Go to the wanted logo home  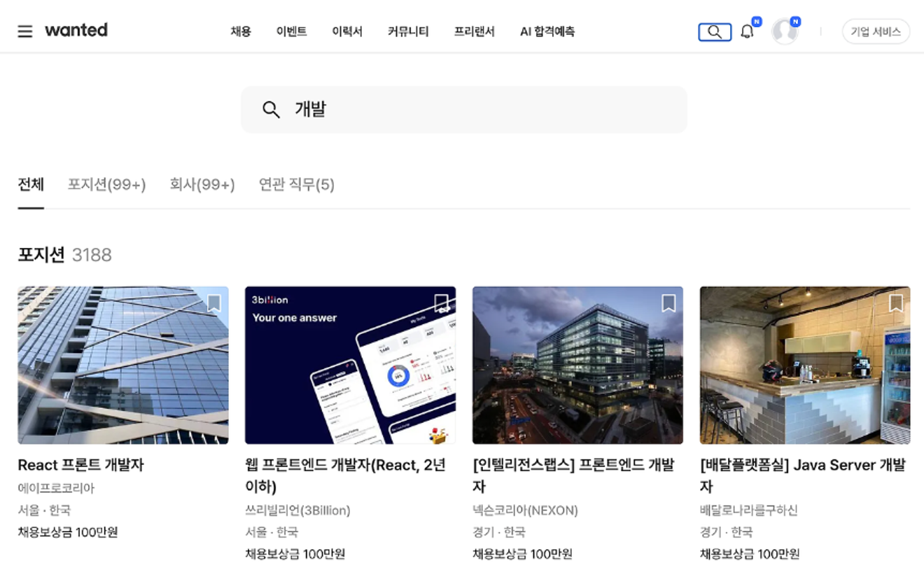click(76, 30)
